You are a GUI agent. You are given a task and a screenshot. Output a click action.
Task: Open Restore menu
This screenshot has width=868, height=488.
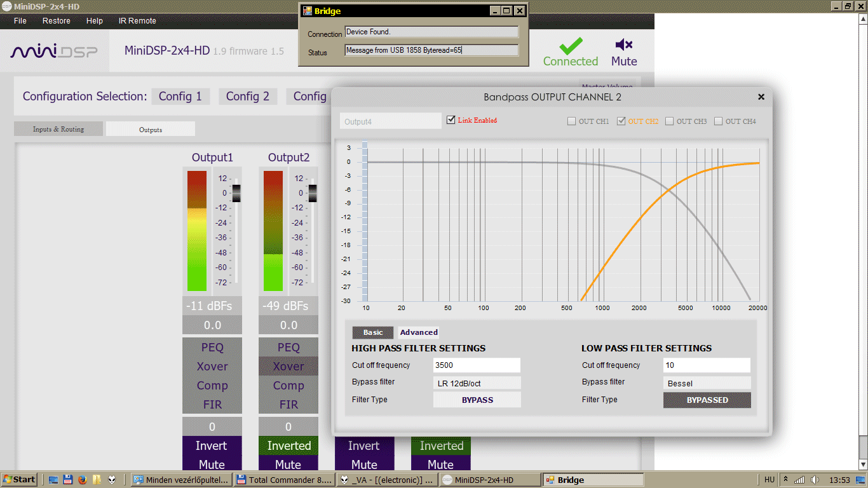tap(57, 21)
